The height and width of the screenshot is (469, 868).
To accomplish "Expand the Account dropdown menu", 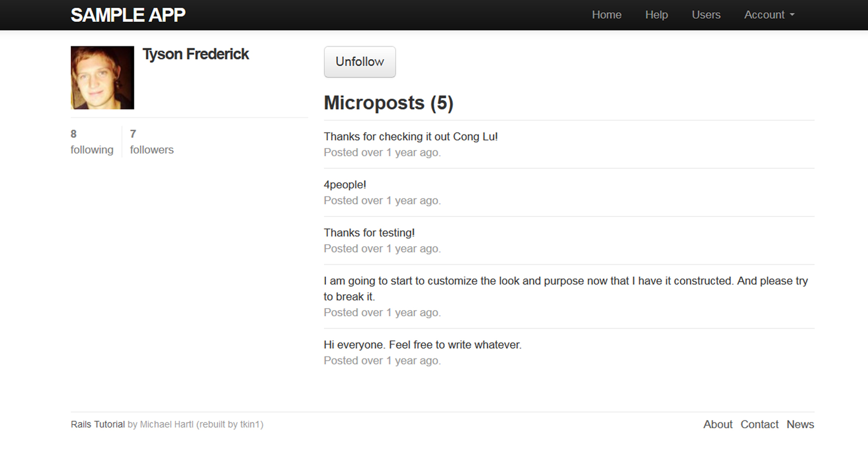I will click(769, 15).
